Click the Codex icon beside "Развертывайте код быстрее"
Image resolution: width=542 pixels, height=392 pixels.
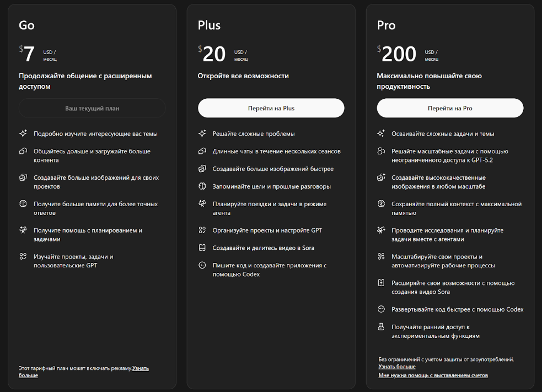click(381, 309)
